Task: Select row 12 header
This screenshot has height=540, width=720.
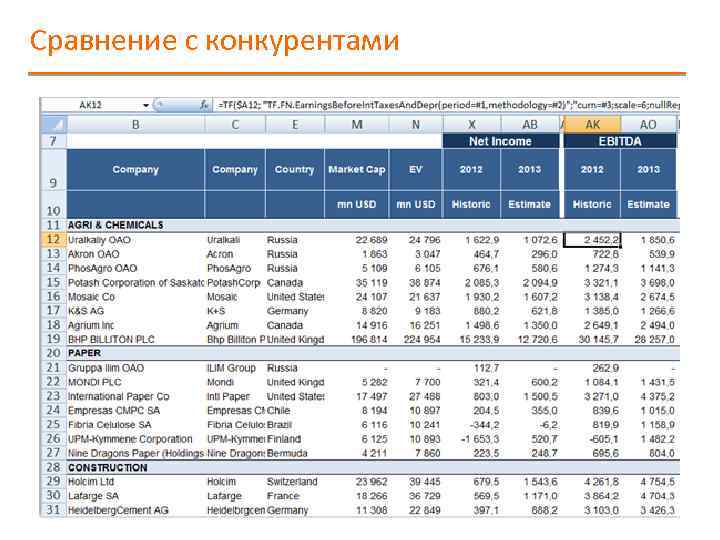Action: click(x=54, y=240)
